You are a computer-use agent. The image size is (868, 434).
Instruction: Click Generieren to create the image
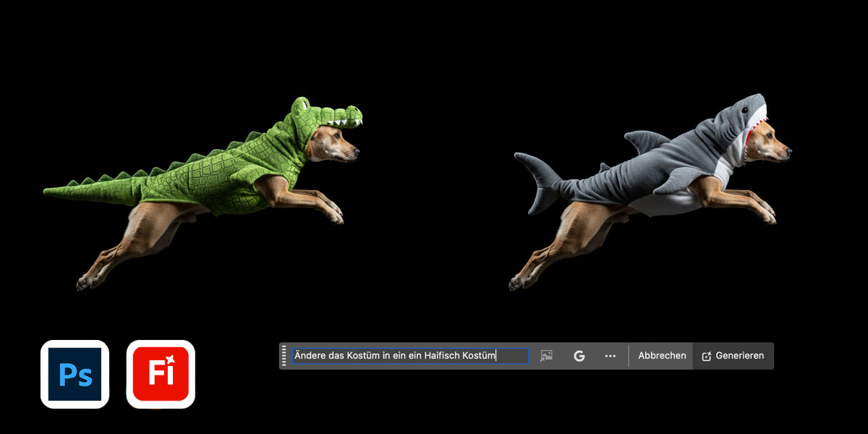coord(733,356)
